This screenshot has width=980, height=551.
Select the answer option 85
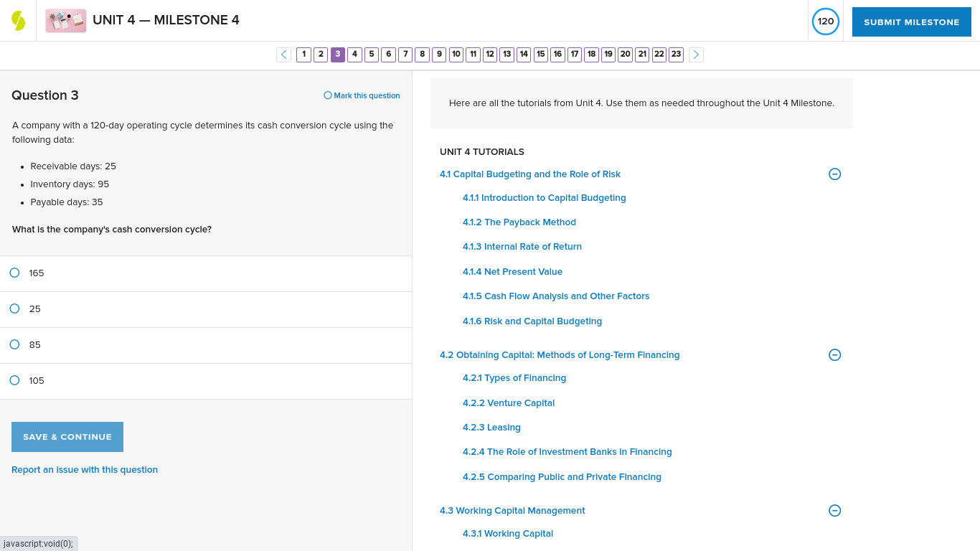(14, 344)
